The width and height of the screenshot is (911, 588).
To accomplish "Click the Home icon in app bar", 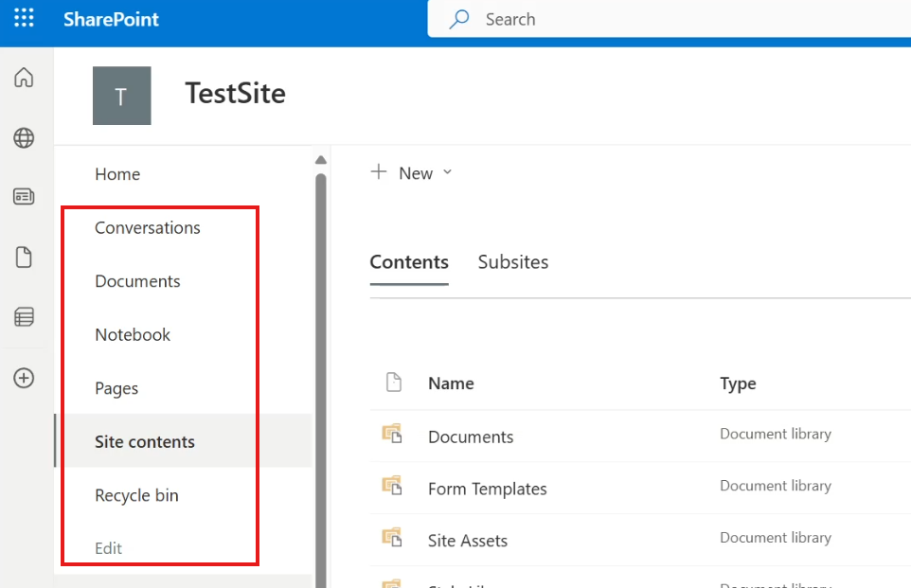I will tap(24, 78).
